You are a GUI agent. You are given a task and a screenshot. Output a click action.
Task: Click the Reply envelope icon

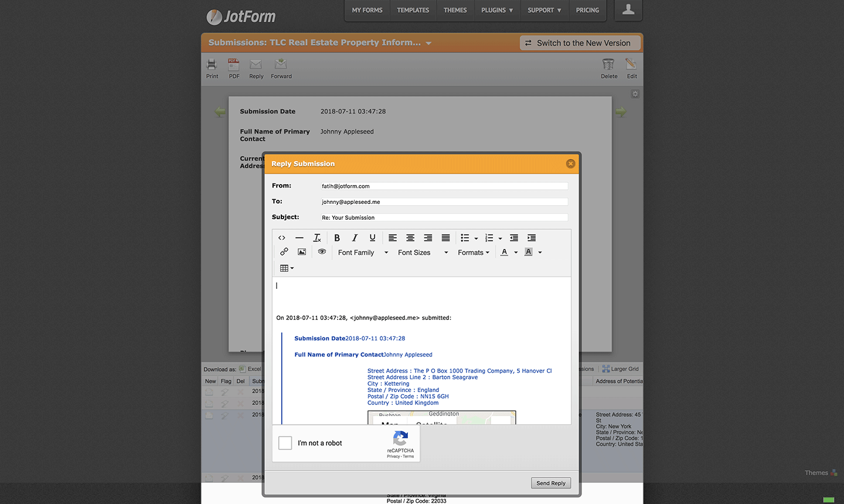click(256, 69)
